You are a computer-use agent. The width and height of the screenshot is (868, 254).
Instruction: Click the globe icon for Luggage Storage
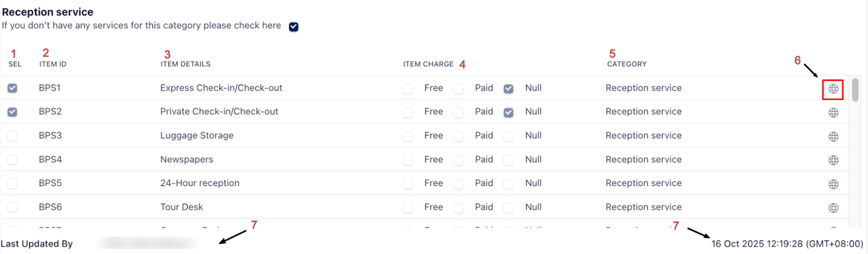833,137
